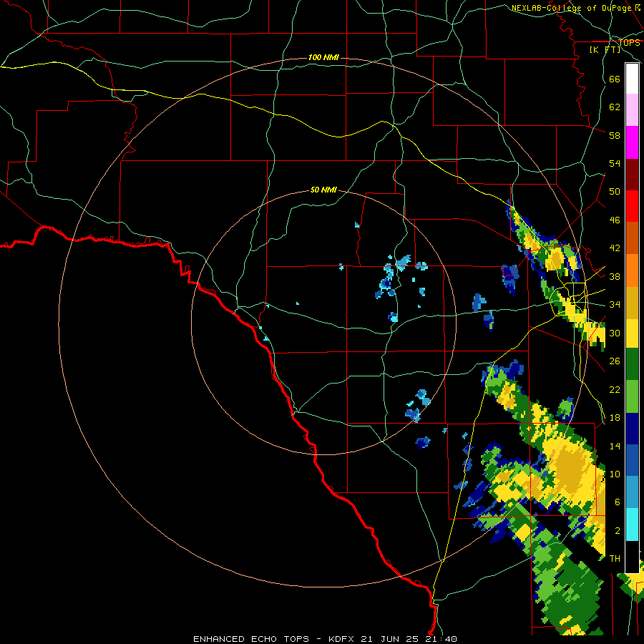Image resolution: width=644 pixels, height=644 pixels.
Task: Click the 'NEXLAB-College of DuPage' watermark text
Action: tap(571, 8)
